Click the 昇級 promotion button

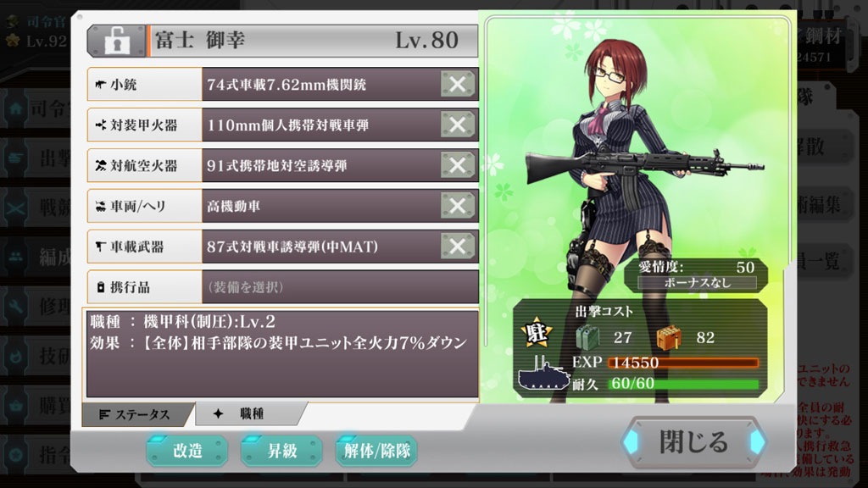coord(281,451)
